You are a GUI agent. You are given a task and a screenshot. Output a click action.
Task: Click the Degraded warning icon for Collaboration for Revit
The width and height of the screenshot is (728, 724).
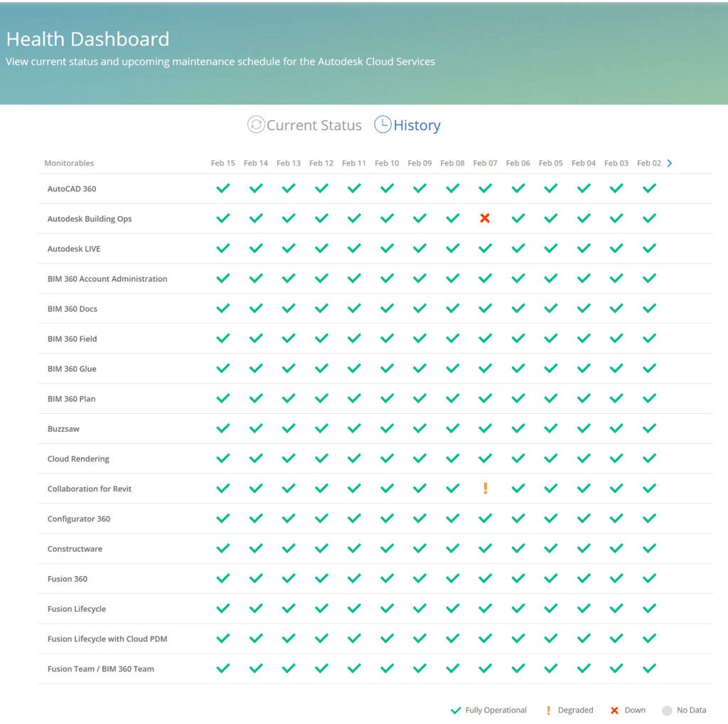pyautogui.click(x=485, y=489)
